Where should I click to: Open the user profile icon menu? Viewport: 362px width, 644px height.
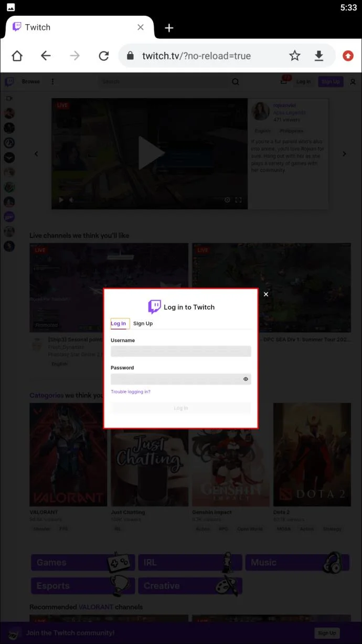point(353,82)
